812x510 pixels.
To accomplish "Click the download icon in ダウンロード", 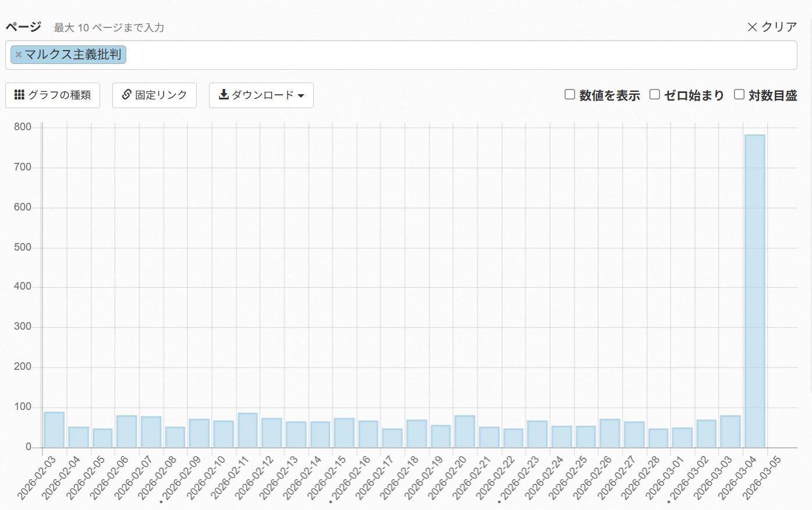I will (224, 95).
